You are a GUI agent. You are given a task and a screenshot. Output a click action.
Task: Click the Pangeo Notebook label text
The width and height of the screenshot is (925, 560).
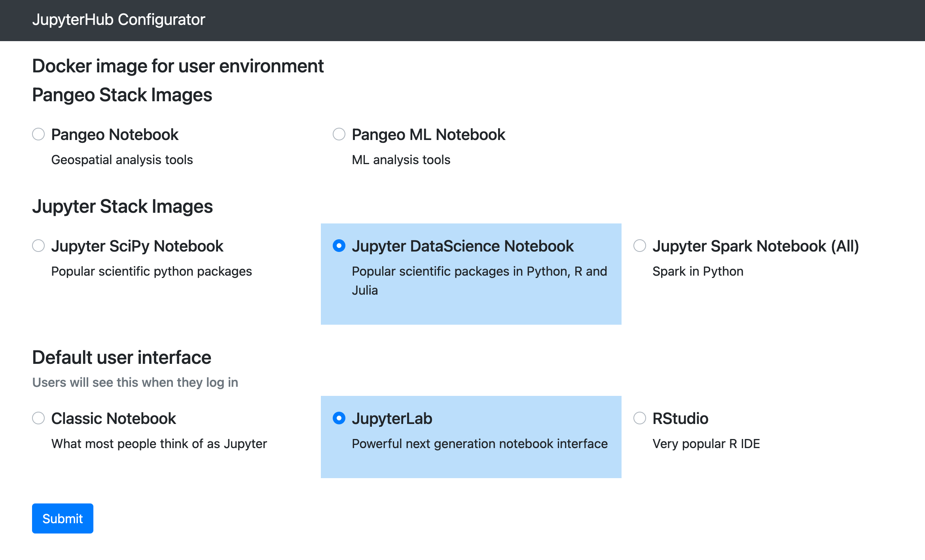[x=115, y=135]
